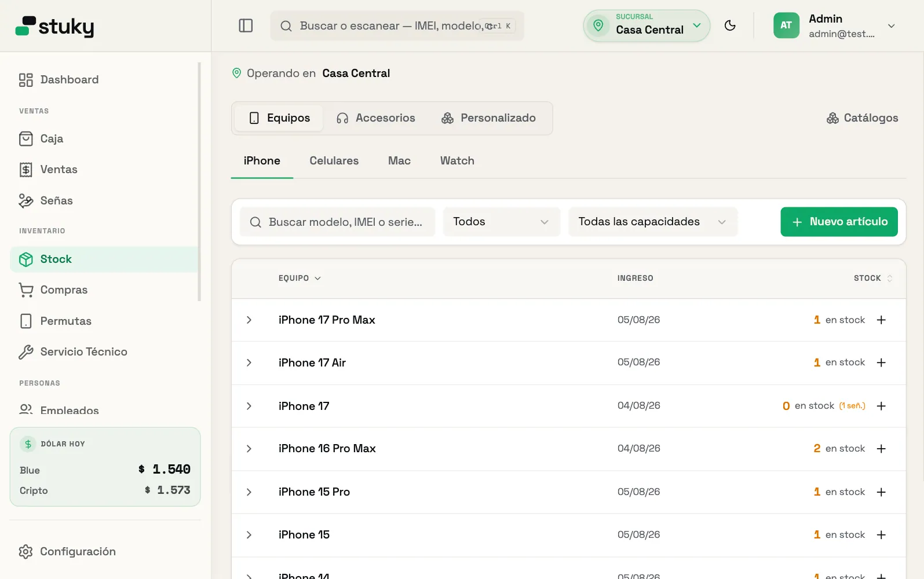Click the model/IMEI search field
The height and width of the screenshot is (579, 924).
pos(337,222)
